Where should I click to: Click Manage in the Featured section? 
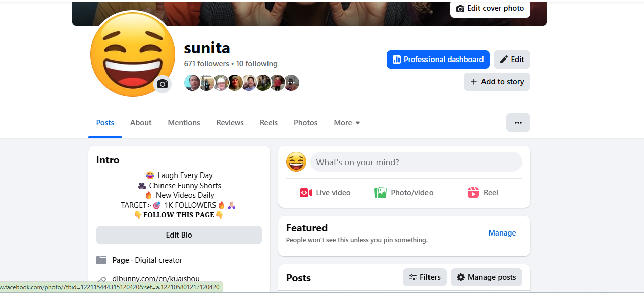(x=502, y=233)
